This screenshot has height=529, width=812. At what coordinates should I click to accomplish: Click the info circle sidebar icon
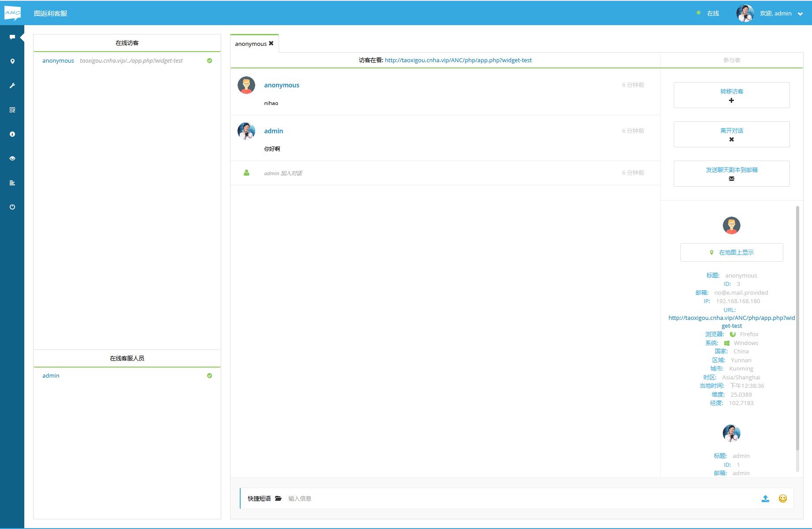pyautogui.click(x=12, y=134)
